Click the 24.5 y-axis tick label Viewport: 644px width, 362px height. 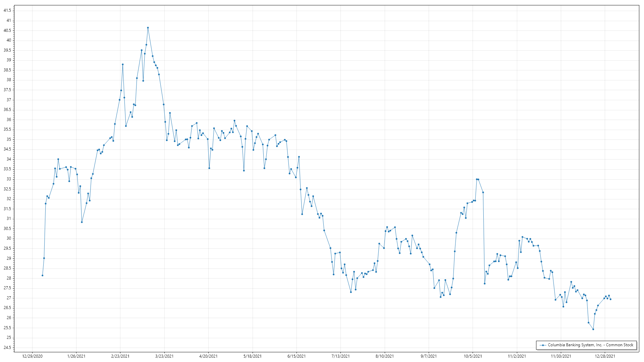7,348
